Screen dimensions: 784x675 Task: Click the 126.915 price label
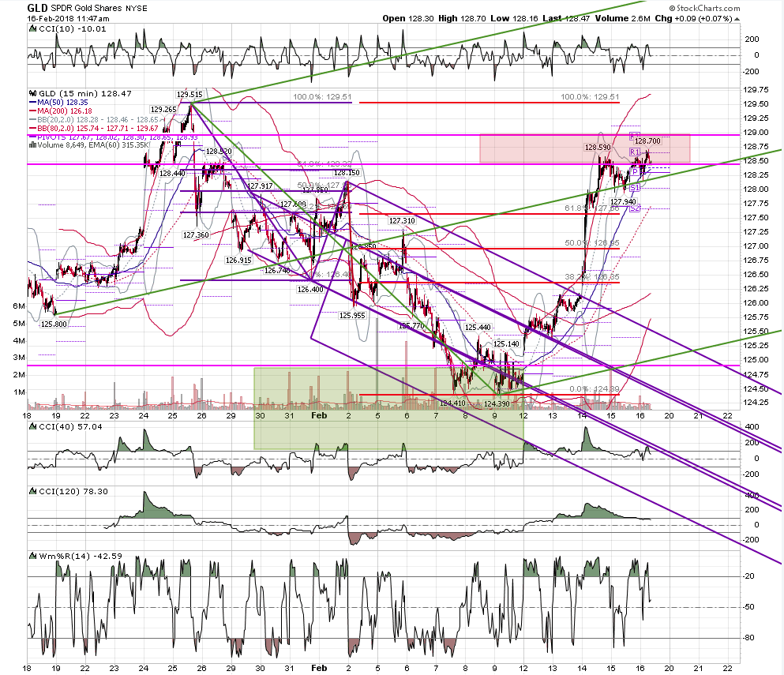coord(238,261)
